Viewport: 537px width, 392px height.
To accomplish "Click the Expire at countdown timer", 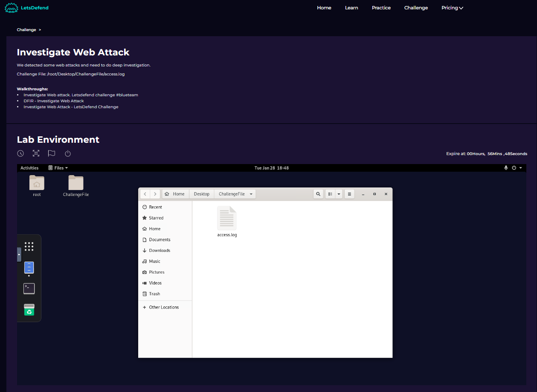I will [487, 154].
